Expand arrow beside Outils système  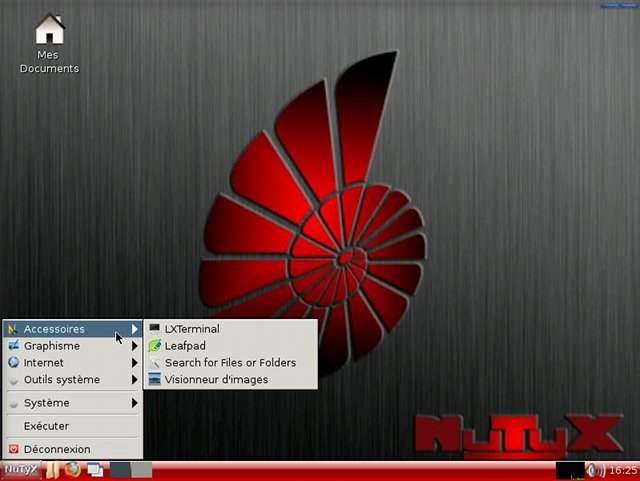pyautogui.click(x=134, y=380)
